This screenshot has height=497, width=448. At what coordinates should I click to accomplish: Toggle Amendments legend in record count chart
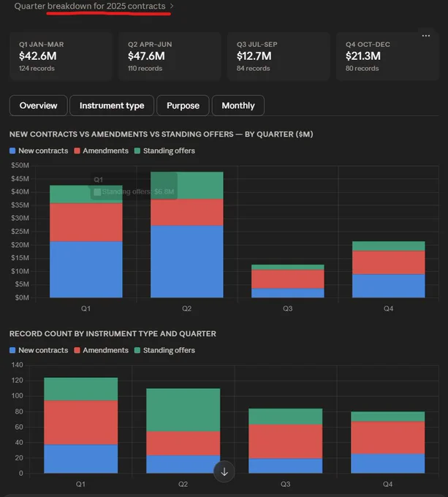click(102, 350)
